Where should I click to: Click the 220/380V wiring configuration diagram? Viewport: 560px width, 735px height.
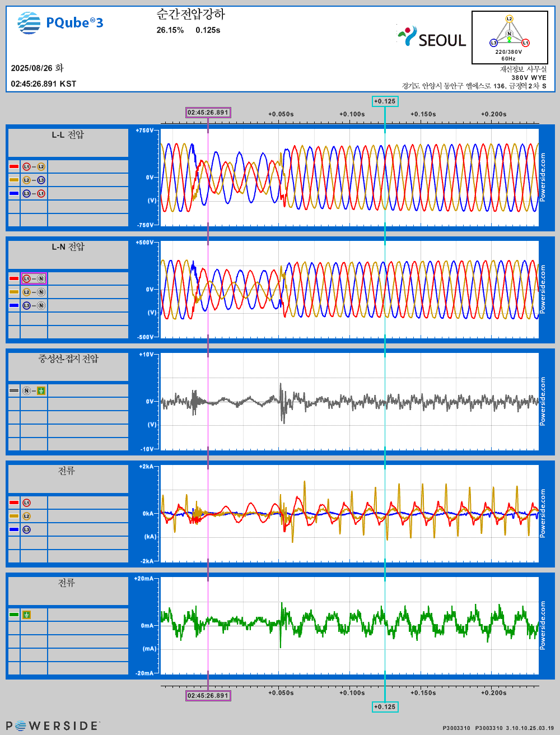[508, 38]
